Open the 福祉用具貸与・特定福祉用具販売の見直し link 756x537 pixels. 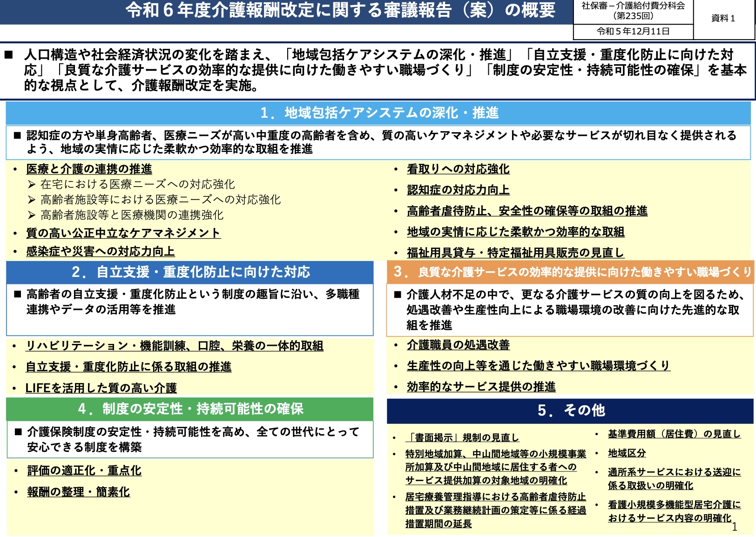[515, 253]
